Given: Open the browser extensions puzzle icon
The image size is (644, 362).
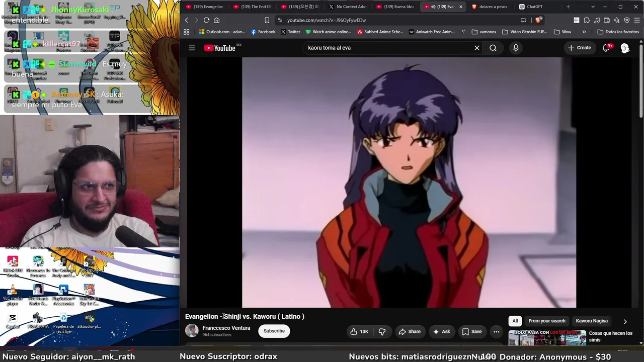Looking at the screenshot, I should [587, 20].
